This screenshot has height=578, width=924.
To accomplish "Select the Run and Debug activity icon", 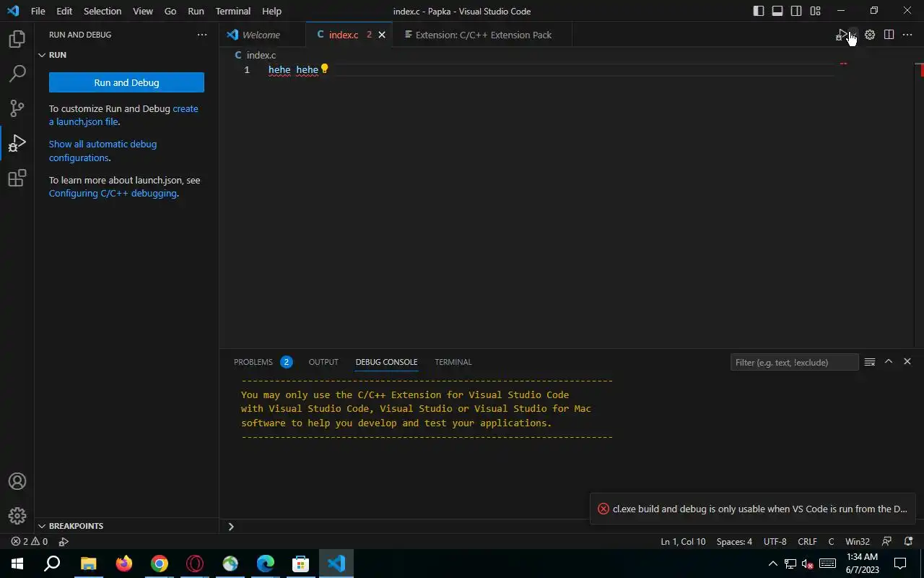I will [x=17, y=143].
